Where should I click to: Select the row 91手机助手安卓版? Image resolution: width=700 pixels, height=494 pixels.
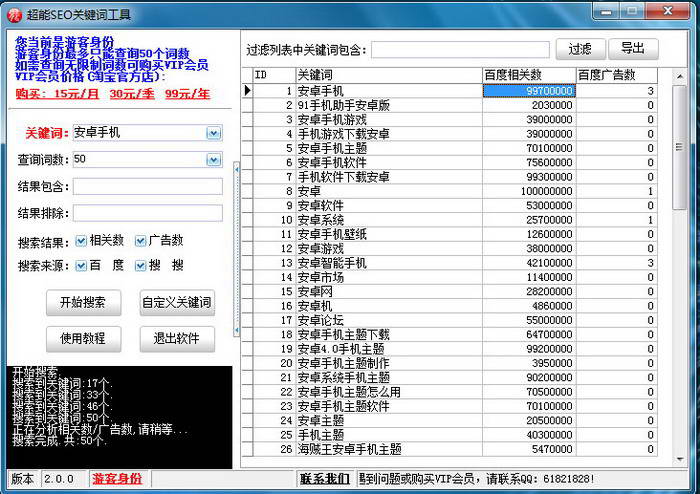pos(450,105)
